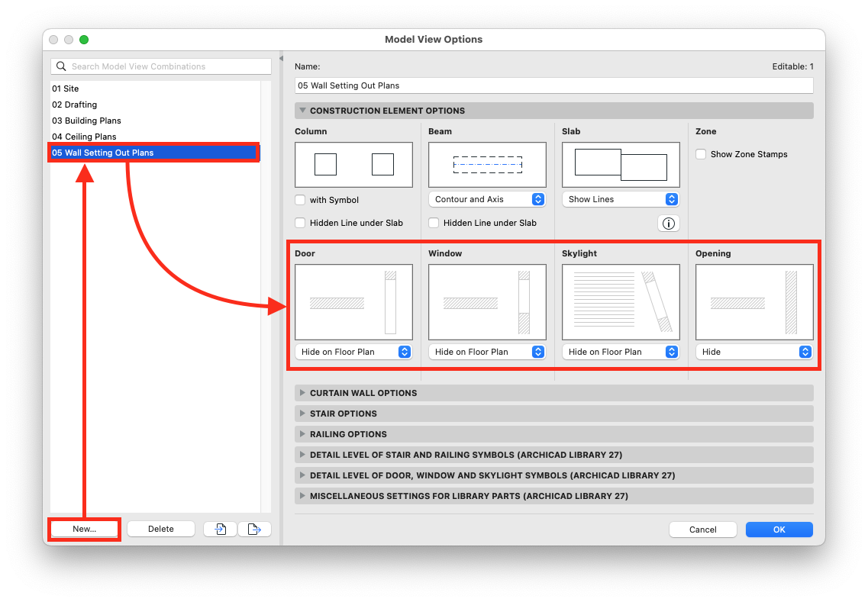Viewport: 868px width, 602px height.
Task: Click the Name input field
Action: [554, 85]
